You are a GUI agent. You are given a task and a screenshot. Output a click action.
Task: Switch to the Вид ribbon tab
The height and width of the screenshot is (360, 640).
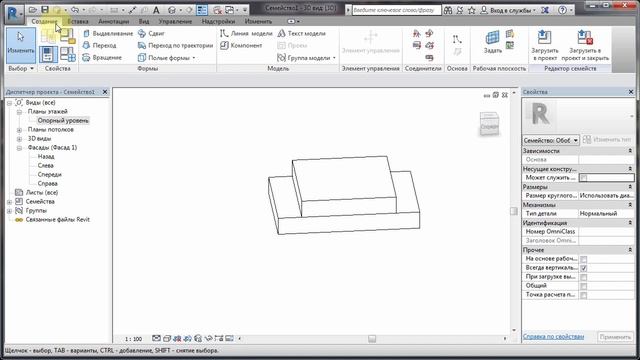(x=144, y=21)
